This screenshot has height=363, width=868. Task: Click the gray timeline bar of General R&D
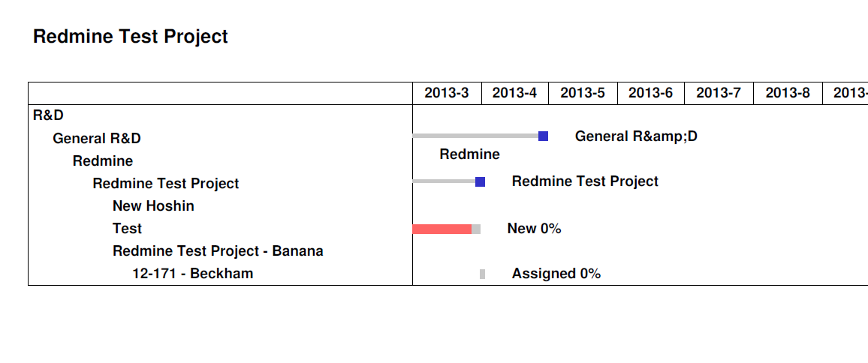[475, 136]
